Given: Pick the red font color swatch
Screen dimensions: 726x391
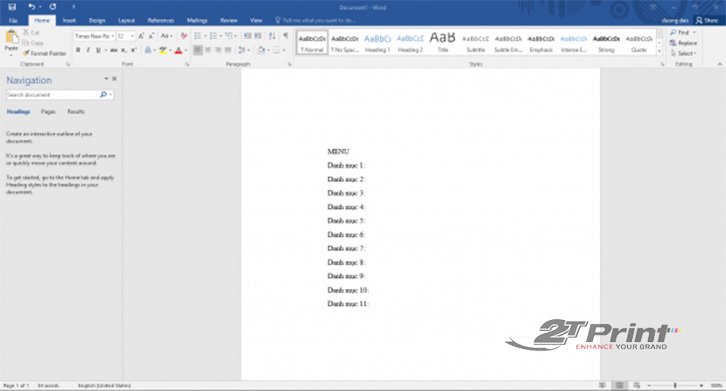Looking at the screenshot, I should [178, 50].
